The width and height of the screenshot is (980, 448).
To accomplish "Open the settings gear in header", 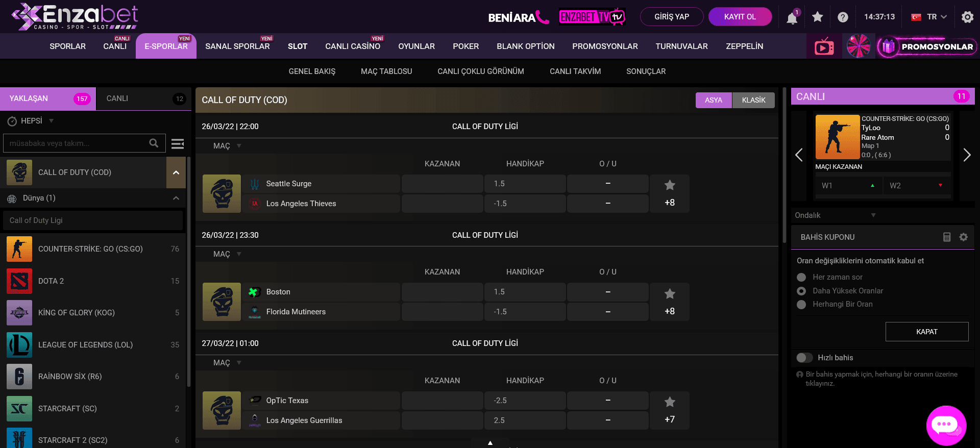I will coord(967,17).
